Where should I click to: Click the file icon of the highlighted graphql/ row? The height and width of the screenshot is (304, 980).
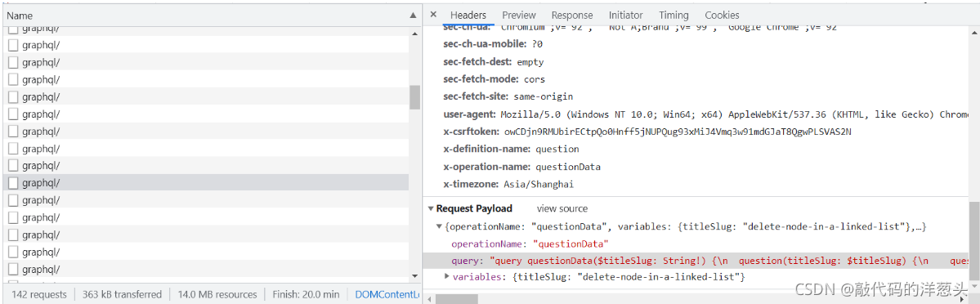[x=13, y=183]
